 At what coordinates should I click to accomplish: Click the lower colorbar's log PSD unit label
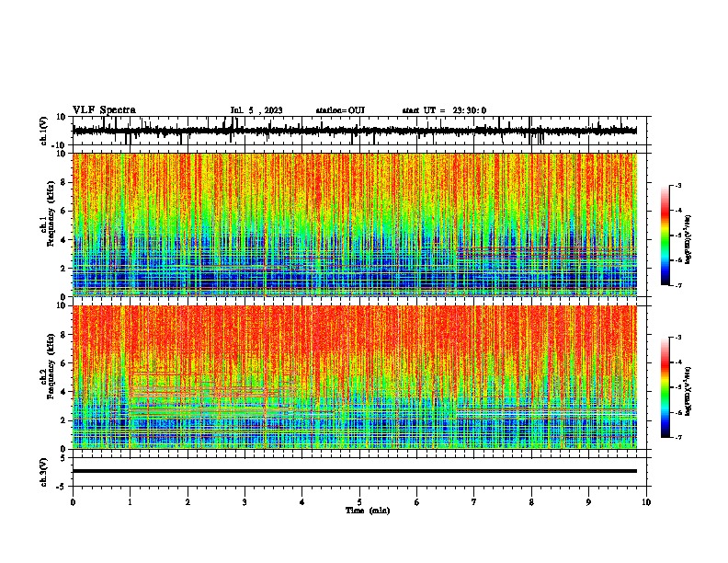(688, 392)
